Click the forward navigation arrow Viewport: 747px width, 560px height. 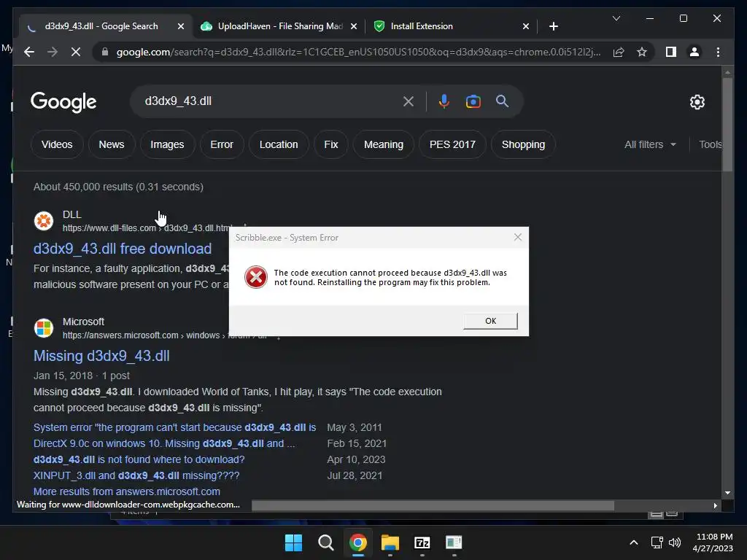[x=53, y=52]
